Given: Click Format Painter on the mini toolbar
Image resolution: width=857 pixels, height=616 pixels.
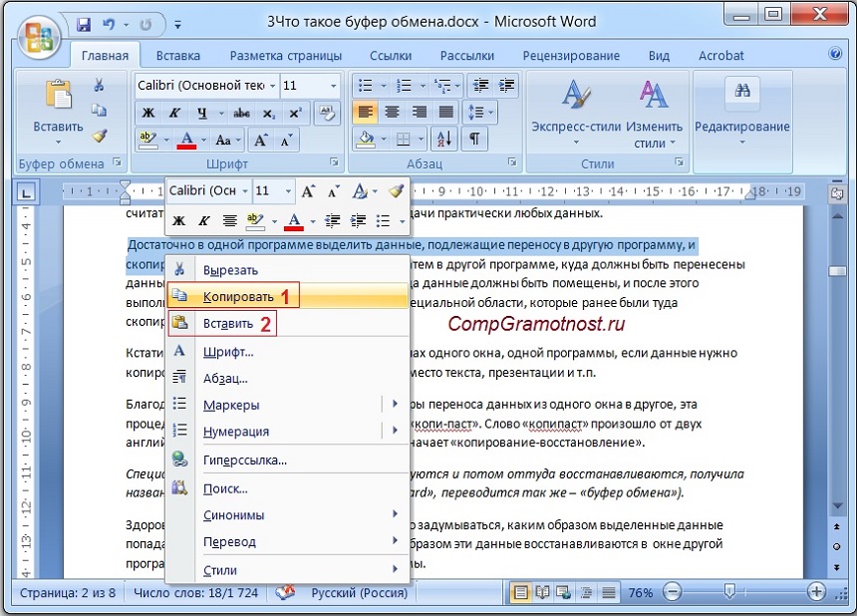Looking at the screenshot, I should click(397, 190).
